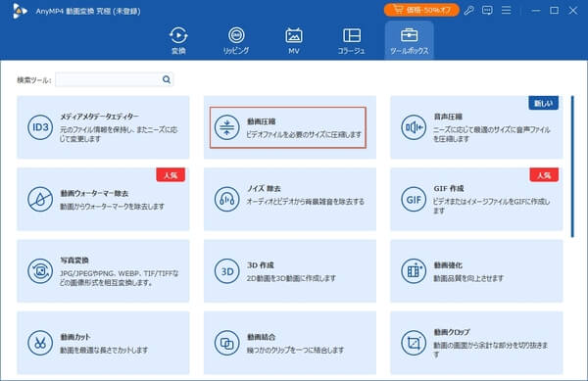
Task: Click the 動画結合 merger icon
Action: pyautogui.click(x=227, y=343)
